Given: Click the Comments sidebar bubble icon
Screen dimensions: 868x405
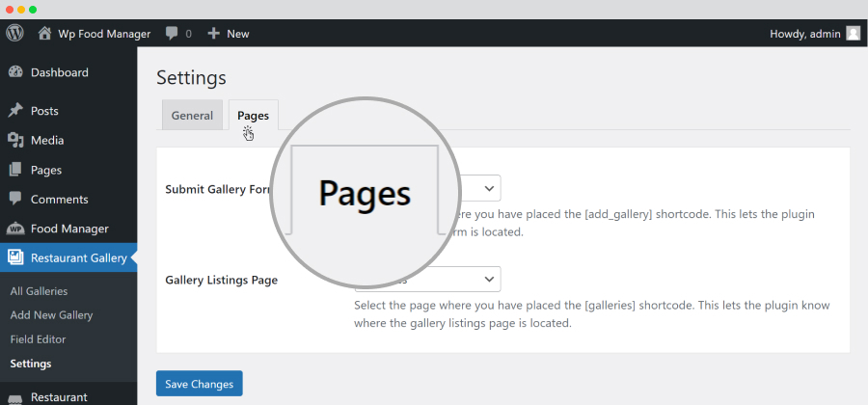Looking at the screenshot, I should [x=15, y=199].
